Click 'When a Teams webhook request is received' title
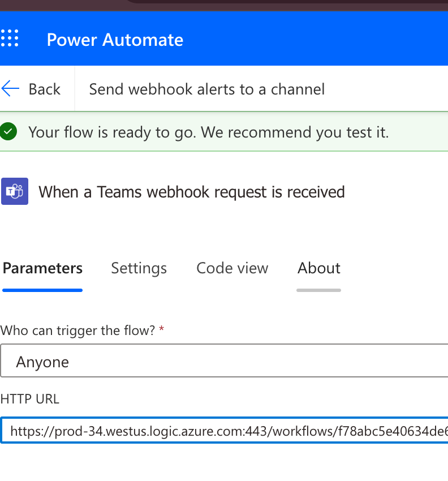 (x=192, y=192)
